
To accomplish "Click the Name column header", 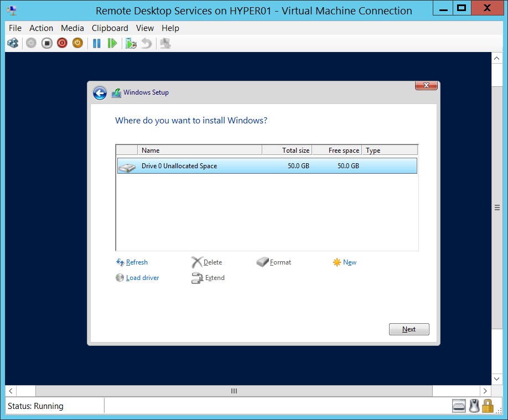I will click(200, 151).
